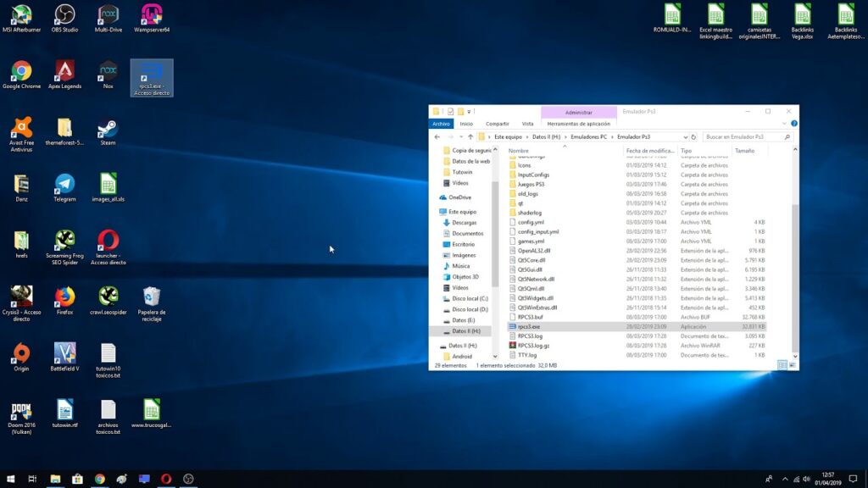Click the Papelera de reciclaje icon
868x488 pixels.
tap(151, 297)
